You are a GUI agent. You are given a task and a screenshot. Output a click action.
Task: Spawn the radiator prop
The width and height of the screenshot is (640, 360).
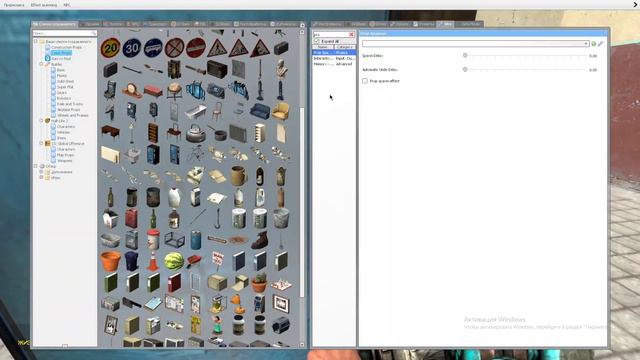pyautogui.click(x=238, y=133)
